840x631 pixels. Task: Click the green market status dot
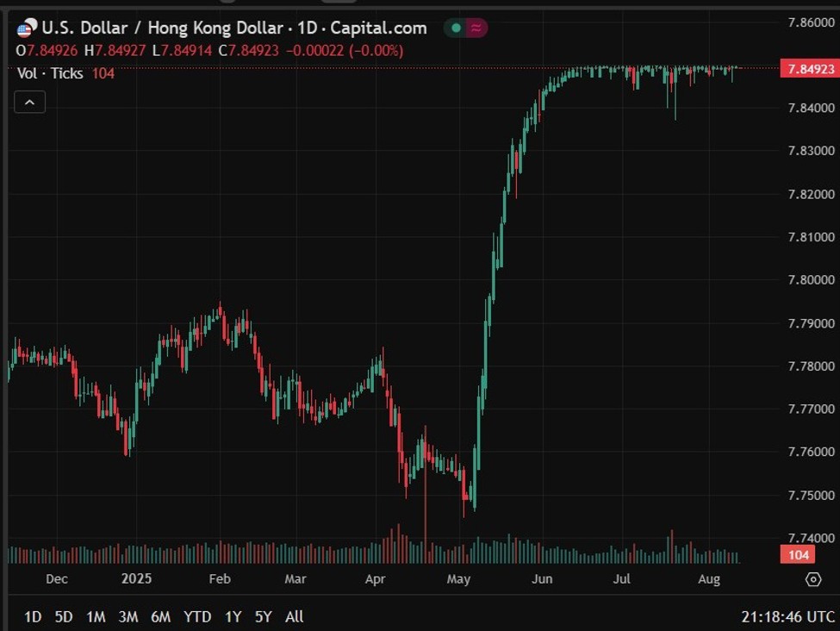(456, 28)
